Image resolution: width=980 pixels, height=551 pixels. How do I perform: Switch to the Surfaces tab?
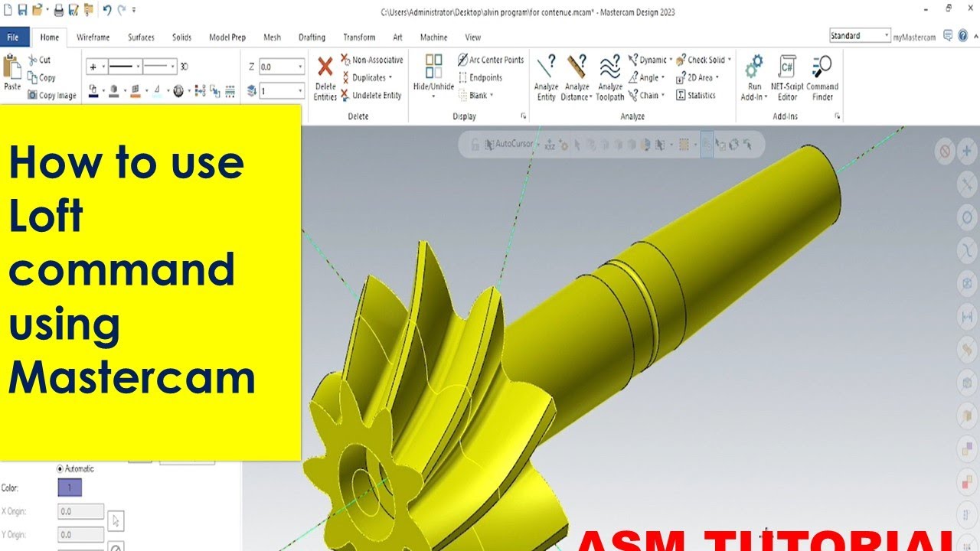click(141, 37)
